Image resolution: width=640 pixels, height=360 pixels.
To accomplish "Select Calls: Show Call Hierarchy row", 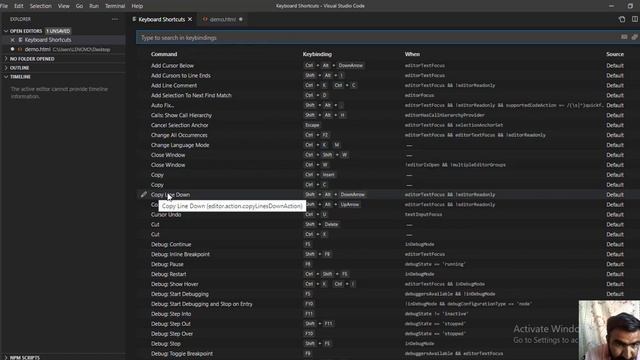I will [x=388, y=115].
